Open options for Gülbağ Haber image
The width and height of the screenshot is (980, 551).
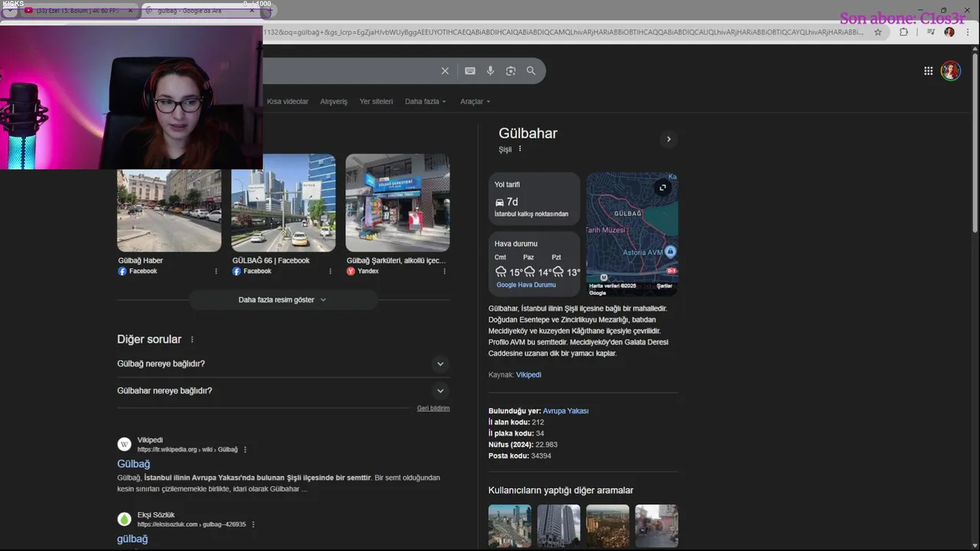[x=216, y=271]
